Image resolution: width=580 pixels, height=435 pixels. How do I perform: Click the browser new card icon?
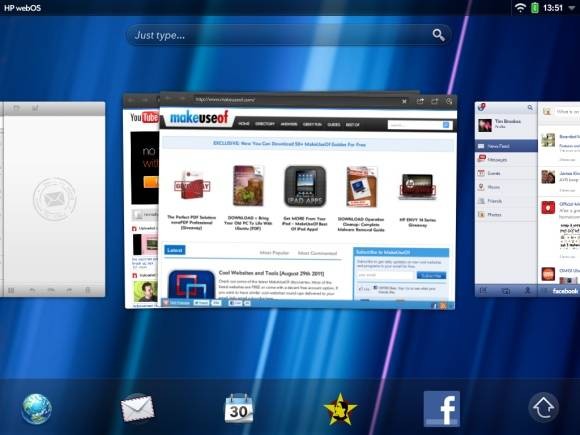pos(435,101)
